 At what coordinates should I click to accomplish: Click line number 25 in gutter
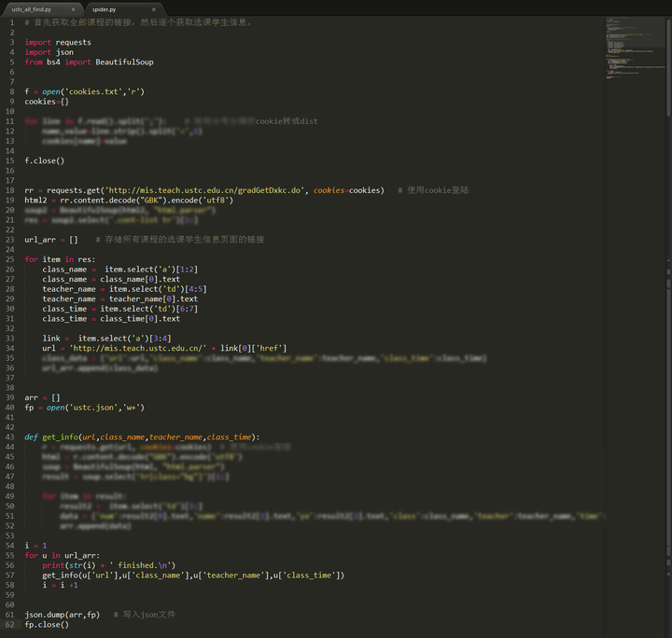[x=10, y=259]
